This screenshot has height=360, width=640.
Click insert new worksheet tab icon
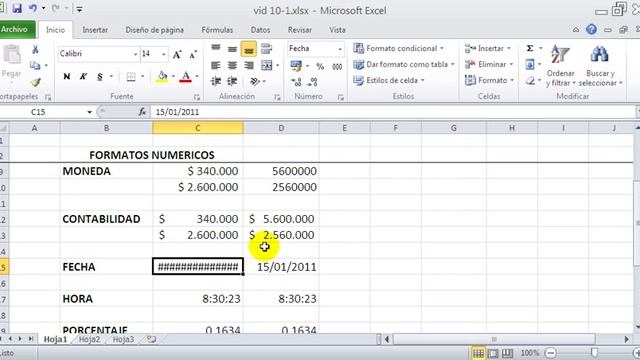pyautogui.click(x=151, y=339)
